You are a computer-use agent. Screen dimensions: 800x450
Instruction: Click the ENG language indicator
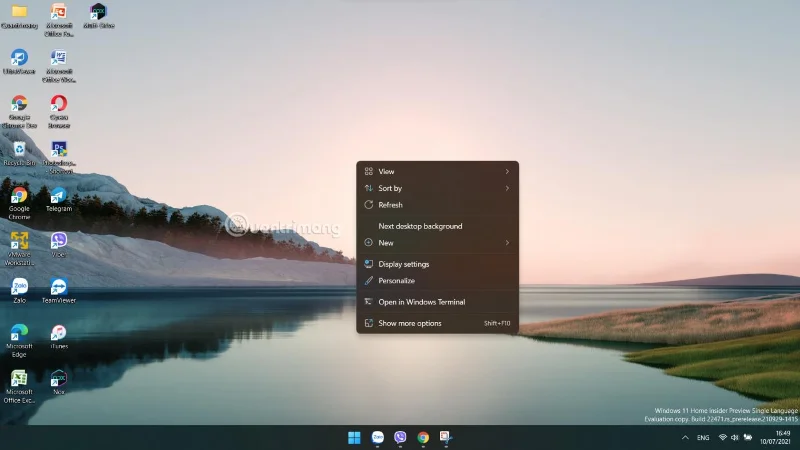[703, 438]
